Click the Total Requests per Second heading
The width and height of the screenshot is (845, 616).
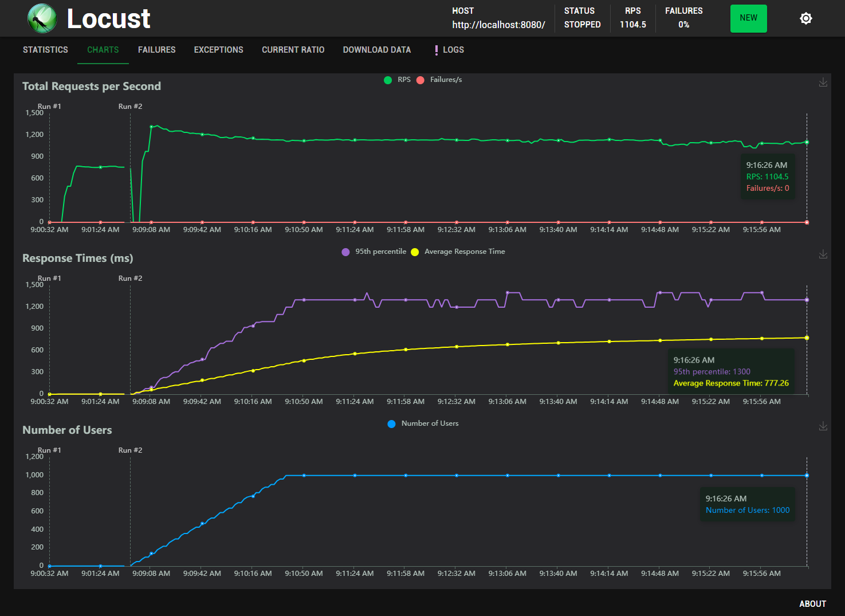92,87
